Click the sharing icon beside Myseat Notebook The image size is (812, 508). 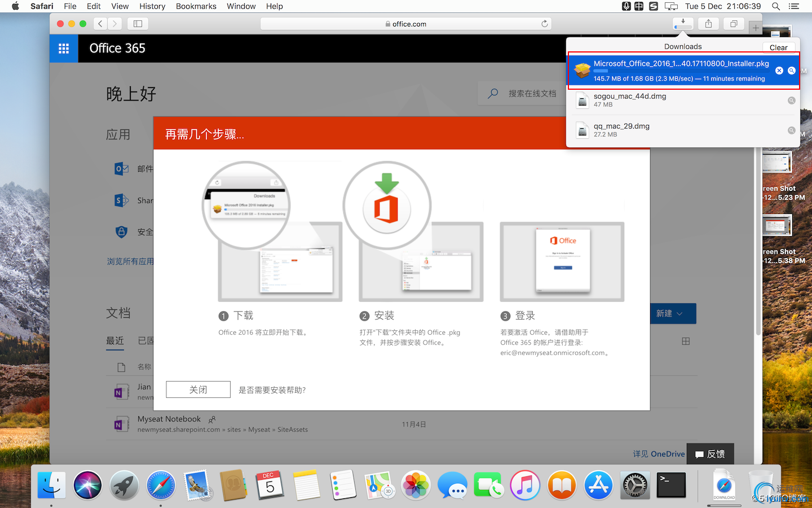[212, 419]
